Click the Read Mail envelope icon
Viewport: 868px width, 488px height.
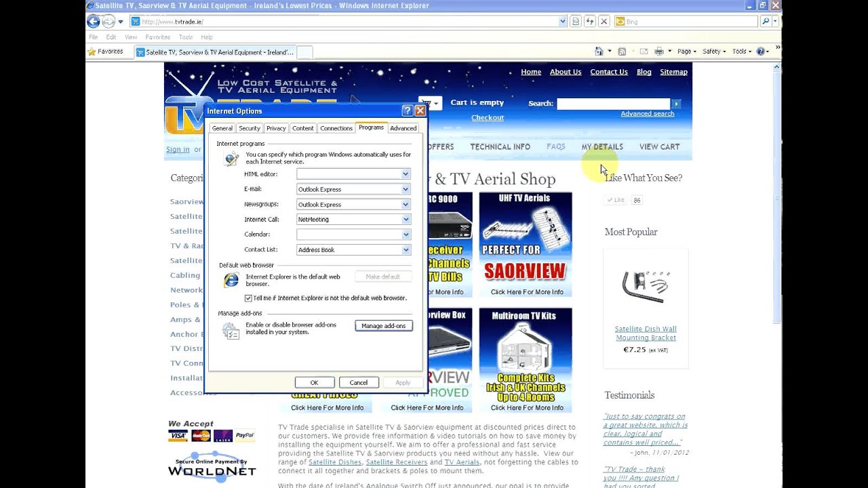pyautogui.click(x=643, y=52)
